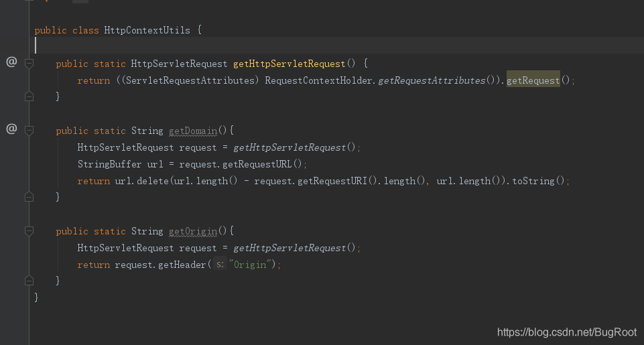The width and height of the screenshot is (644, 345).
Task: Click the RequestContextHolder class reference
Action: (x=320, y=80)
